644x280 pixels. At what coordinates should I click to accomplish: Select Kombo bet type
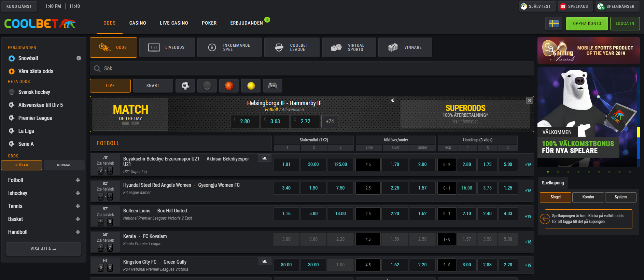tap(588, 197)
